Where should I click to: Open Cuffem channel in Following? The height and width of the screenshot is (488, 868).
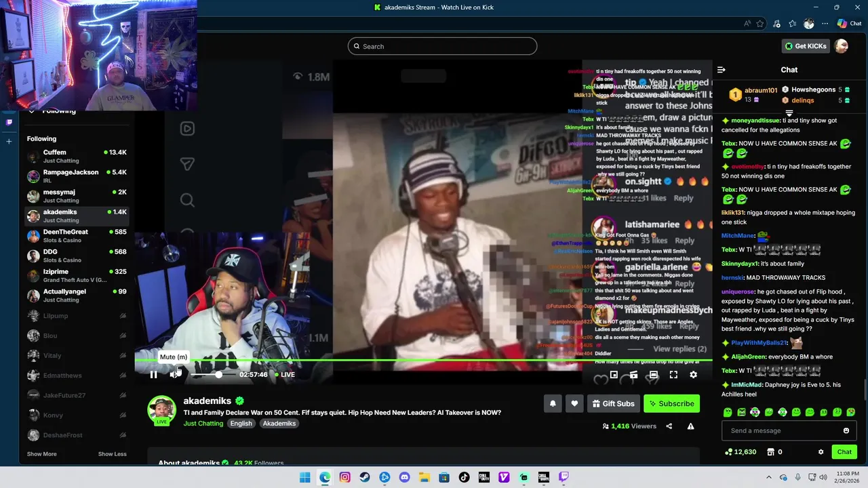click(x=77, y=157)
